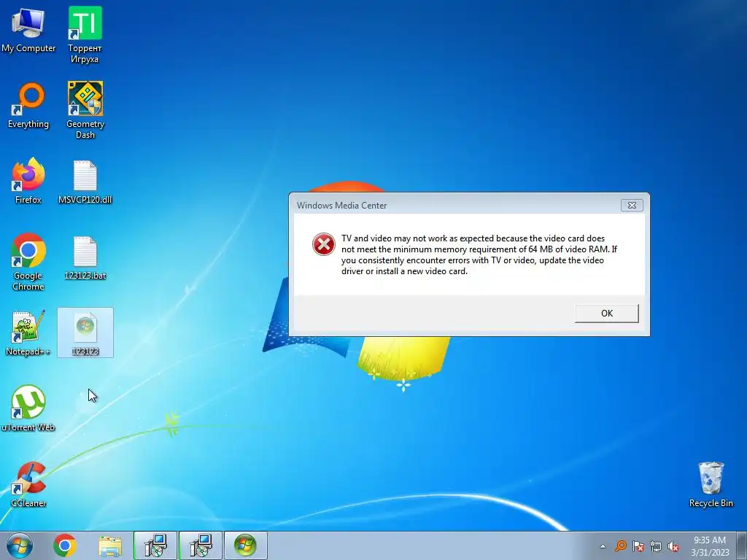Open the clock showing 9:35 AM
The image size is (747, 560).
tap(710, 546)
